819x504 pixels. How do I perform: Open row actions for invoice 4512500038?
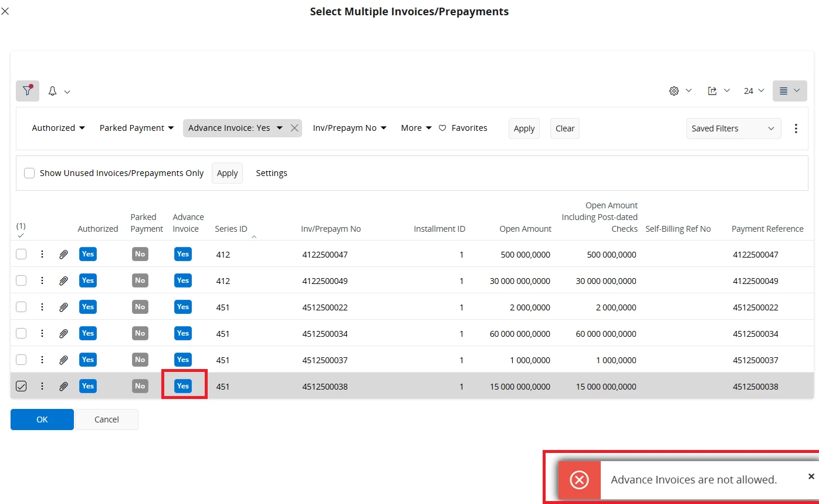coord(42,386)
